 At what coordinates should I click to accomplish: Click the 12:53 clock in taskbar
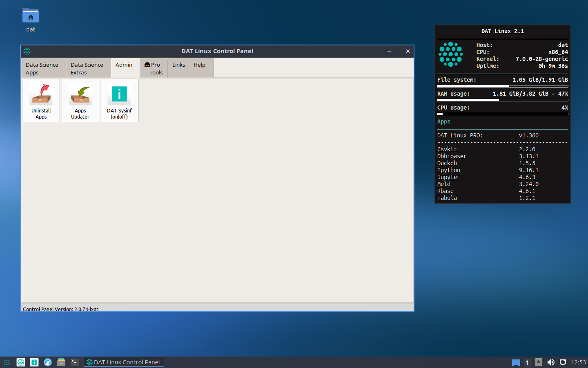coord(578,362)
